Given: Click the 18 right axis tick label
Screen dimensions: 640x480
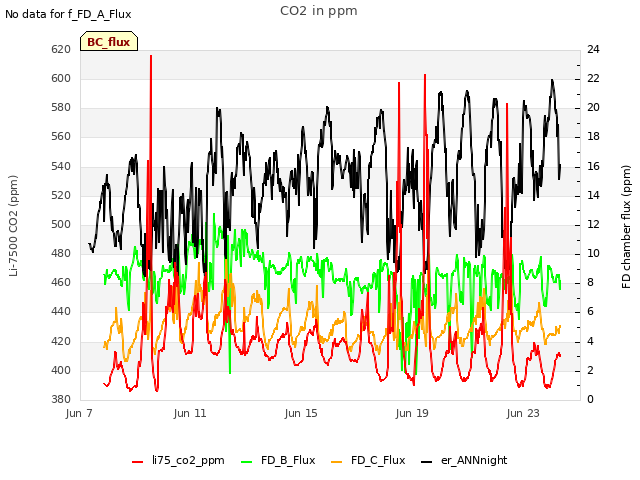Looking at the screenshot, I should [593, 136].
